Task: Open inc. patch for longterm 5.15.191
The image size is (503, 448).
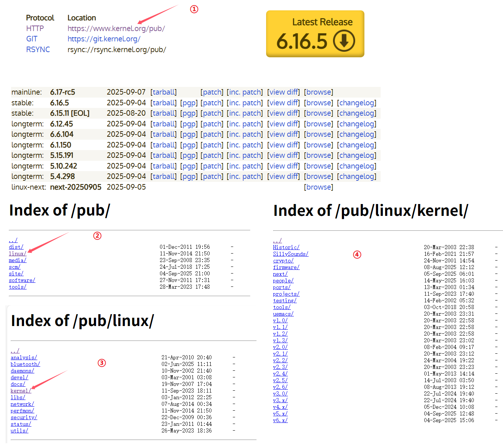Action: coord(245,155)
